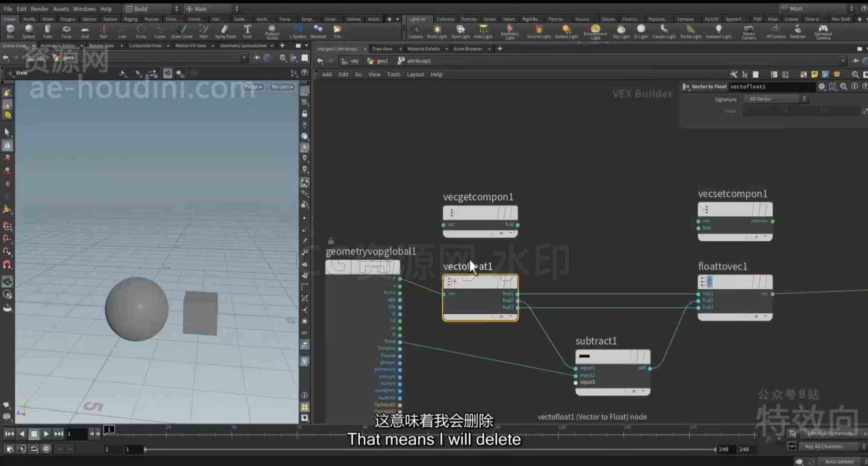Viewport: 868px width, 466px height.
Task: Switch to the Material Palette tab
Action: coord(423,49)
